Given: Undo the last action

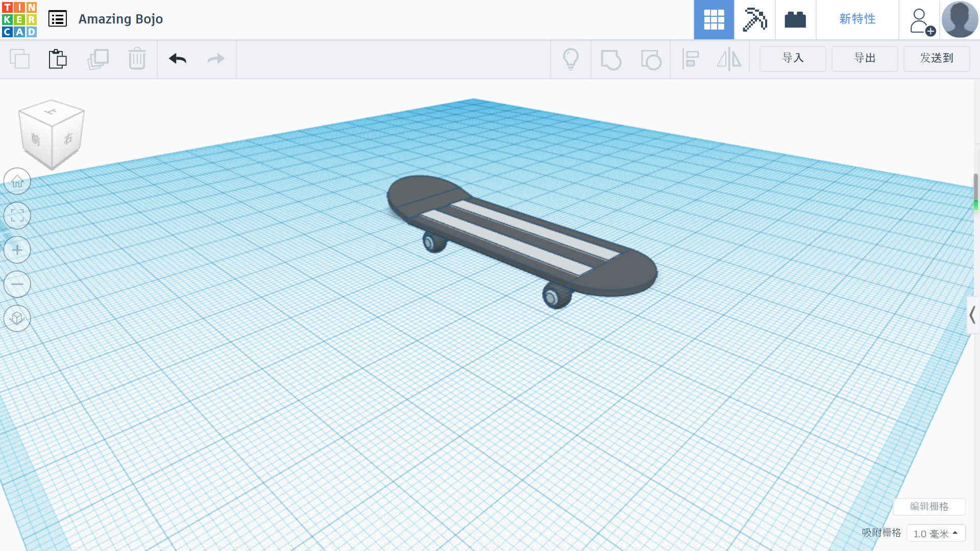Looking at the screenshot, I should pos(178,59).
